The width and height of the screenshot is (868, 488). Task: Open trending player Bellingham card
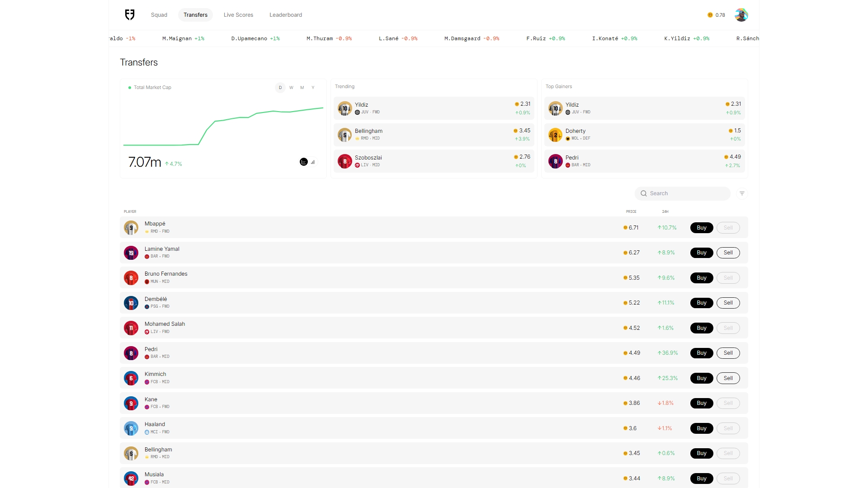(x=434, y=135)
